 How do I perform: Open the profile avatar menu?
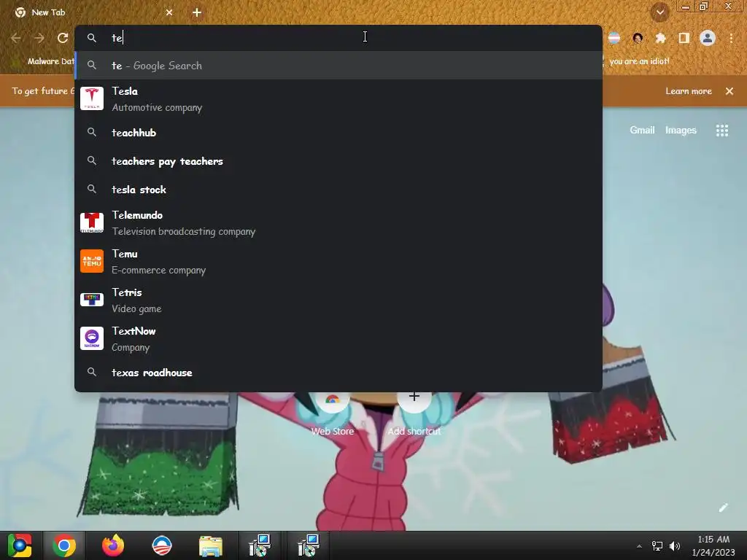tap(708, 38)
